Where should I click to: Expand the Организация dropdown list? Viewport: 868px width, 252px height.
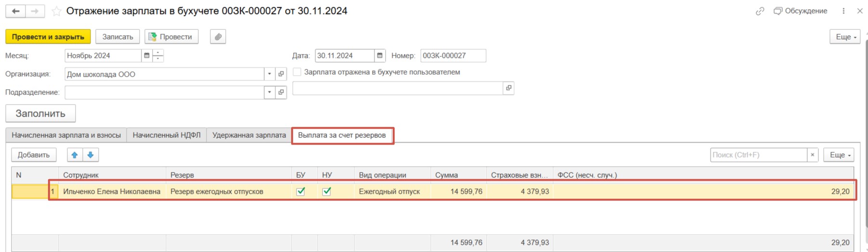coord(270,74)
